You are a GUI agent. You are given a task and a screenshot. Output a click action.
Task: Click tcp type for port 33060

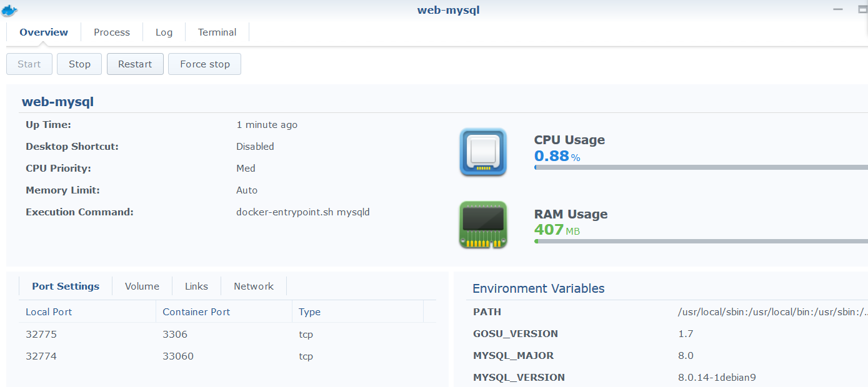coord(306,356)
